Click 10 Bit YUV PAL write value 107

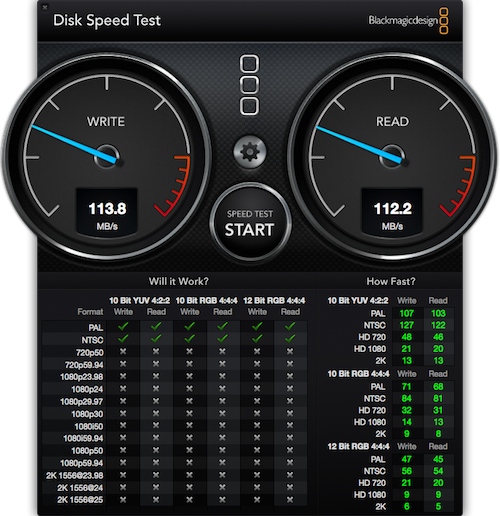coord(406,313)
